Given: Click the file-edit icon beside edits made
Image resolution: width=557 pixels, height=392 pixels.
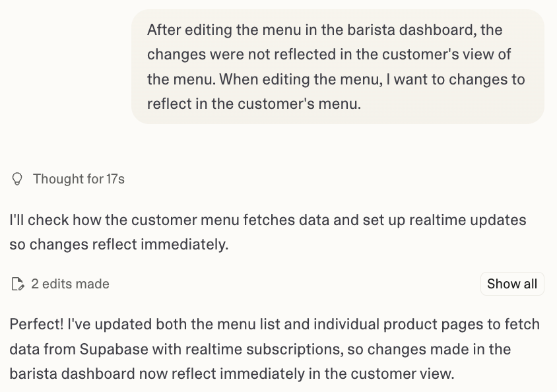Looking at the screenshot, I should point(18,284).
